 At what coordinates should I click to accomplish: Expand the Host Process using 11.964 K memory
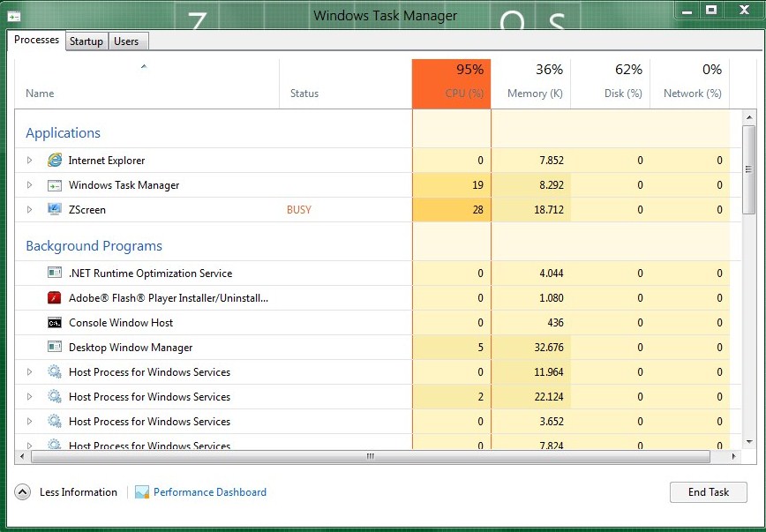coord(29,371)
